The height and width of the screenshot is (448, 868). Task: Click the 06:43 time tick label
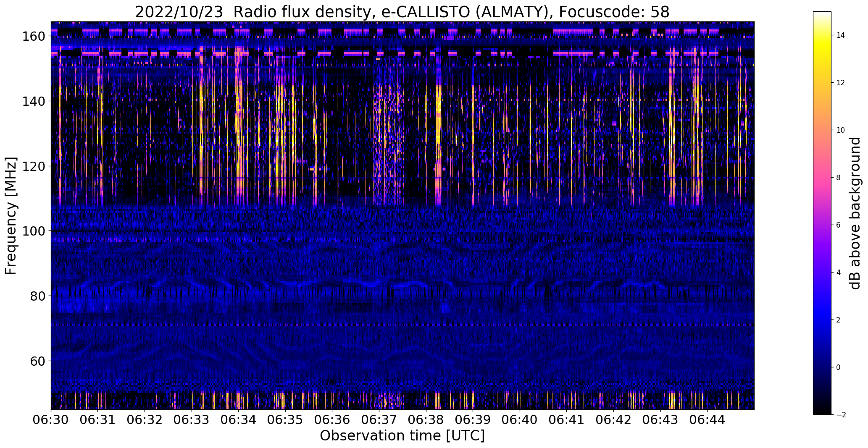pos(660,420)
